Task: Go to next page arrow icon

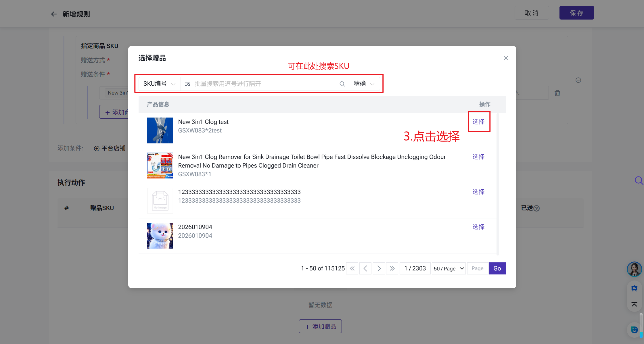Action: click(379, 268)
